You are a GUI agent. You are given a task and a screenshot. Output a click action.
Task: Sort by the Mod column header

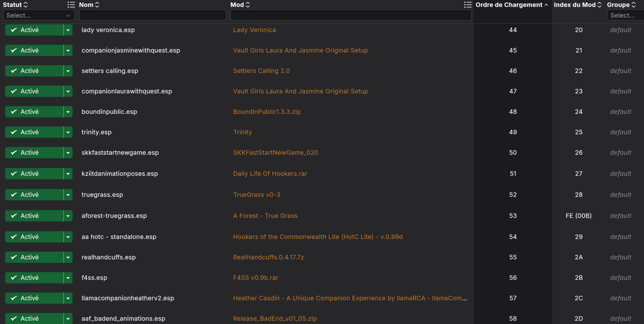coord(240,5)
